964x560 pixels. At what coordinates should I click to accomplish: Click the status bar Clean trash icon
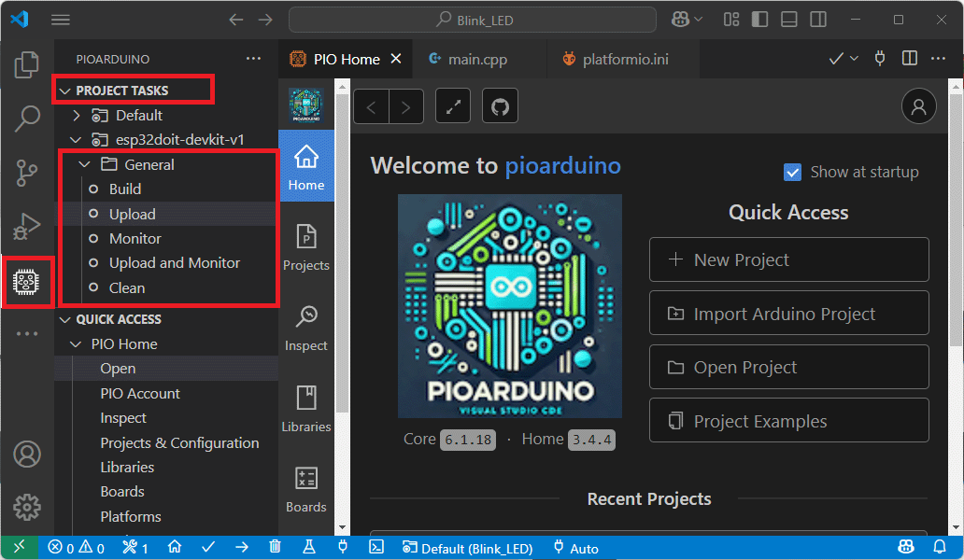click(x=275, y=547)
